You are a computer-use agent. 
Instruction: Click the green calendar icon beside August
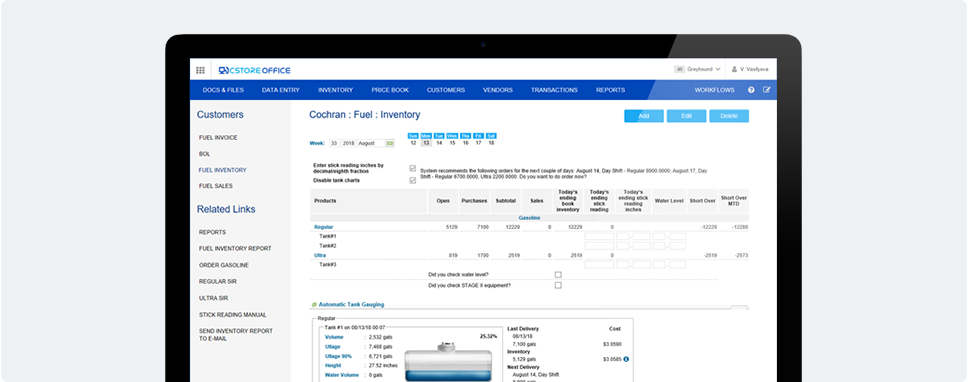coord(390,143)
